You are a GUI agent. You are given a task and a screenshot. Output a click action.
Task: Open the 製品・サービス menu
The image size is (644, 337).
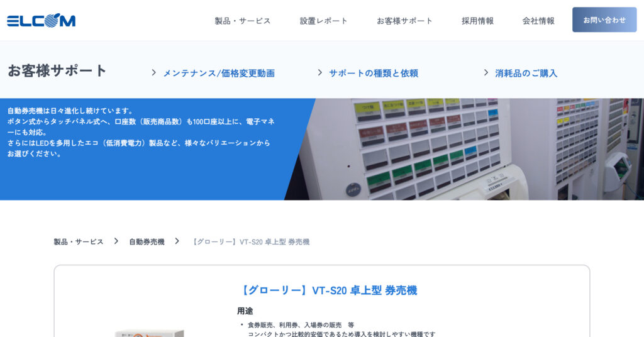click(242, 21)
